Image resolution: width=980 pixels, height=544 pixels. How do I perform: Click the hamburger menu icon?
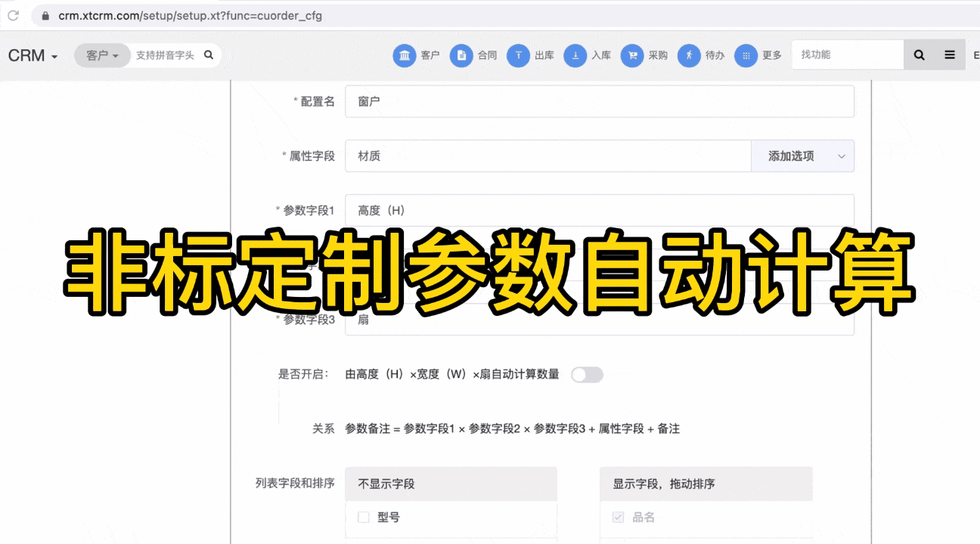[x=950, y=55]
